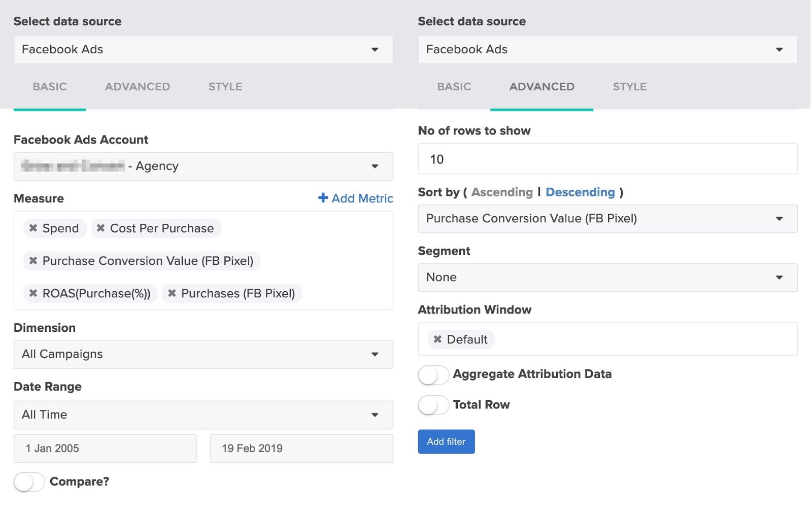
Task: Click inside the Attribution Window tag box
Action: point(607,339)
